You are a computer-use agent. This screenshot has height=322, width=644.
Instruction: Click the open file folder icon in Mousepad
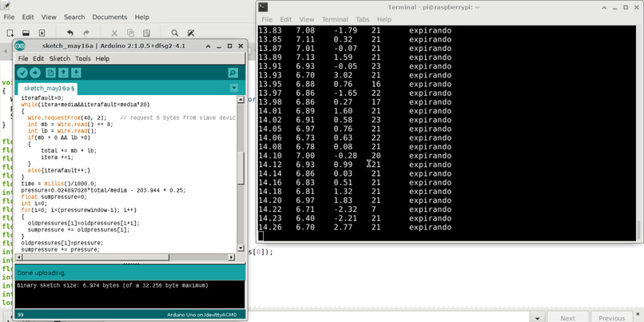coord(26,34)
